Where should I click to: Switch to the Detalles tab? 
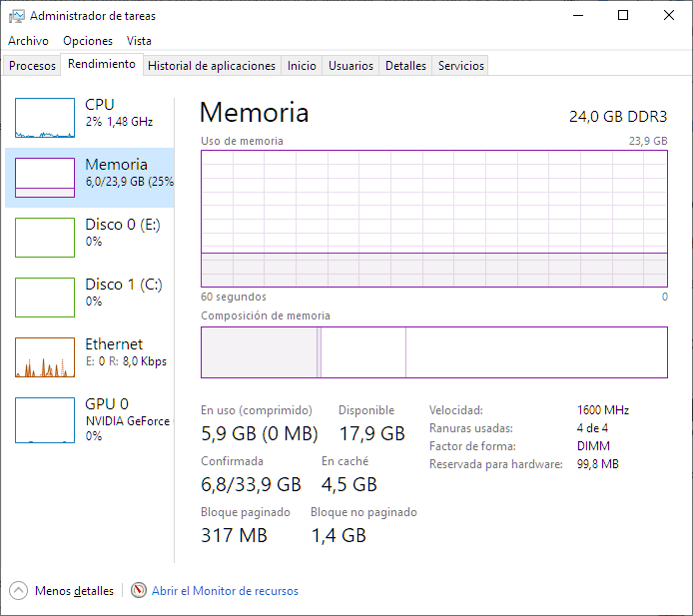[405, 66]
